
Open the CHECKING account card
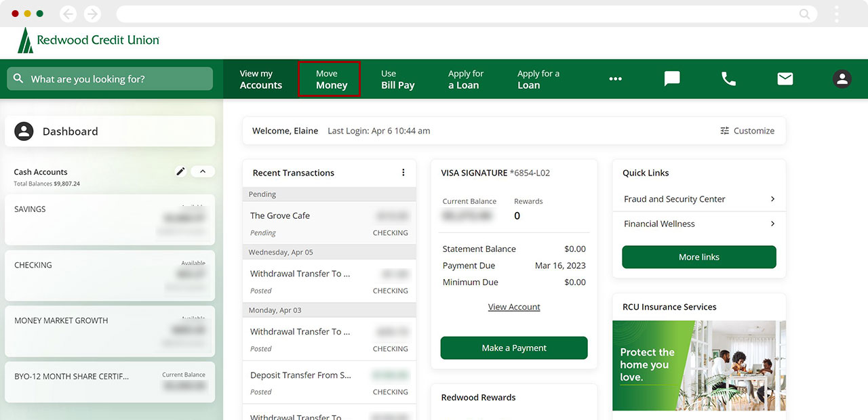tap(110, 276)
